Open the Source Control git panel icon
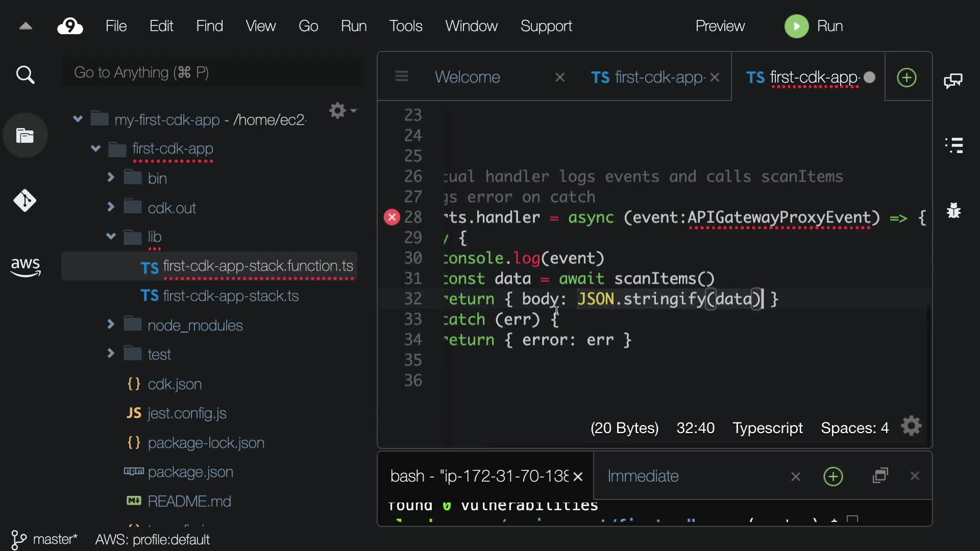 (x=25, y=201)
